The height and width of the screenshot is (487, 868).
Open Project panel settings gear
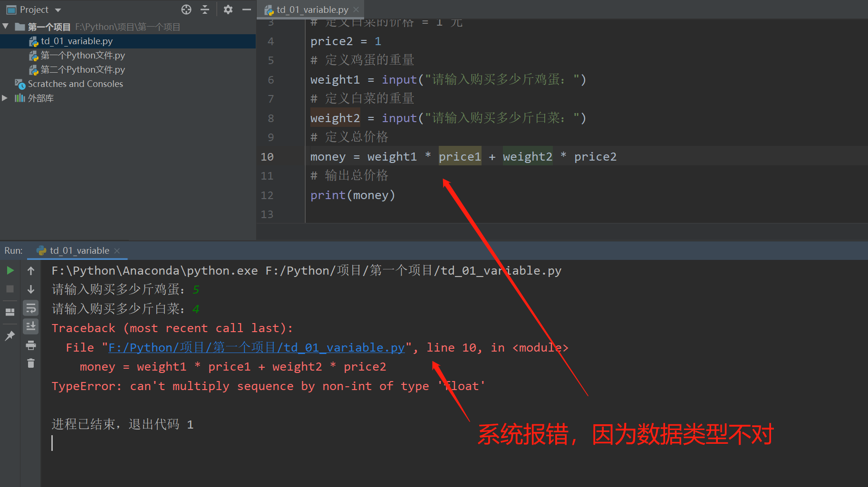point(228,10)
